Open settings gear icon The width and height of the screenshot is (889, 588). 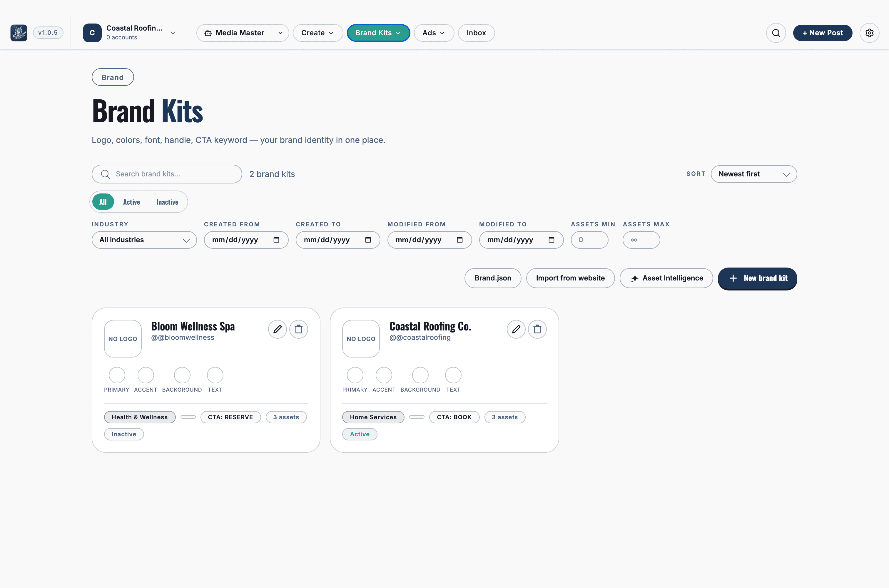[869, 33]
